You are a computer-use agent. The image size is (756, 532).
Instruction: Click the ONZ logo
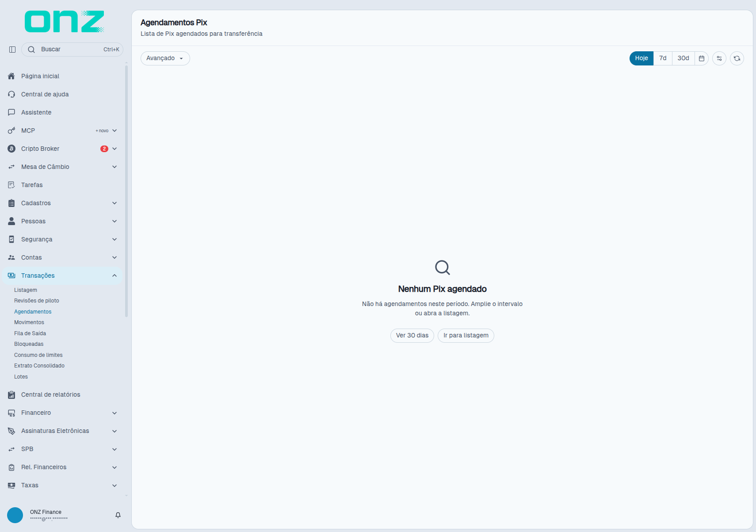[65, 22]
